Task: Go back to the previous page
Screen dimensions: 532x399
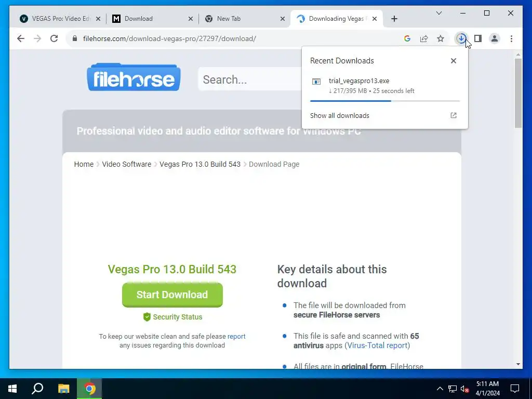Action: pyautogui.click(x=21, y=38)
